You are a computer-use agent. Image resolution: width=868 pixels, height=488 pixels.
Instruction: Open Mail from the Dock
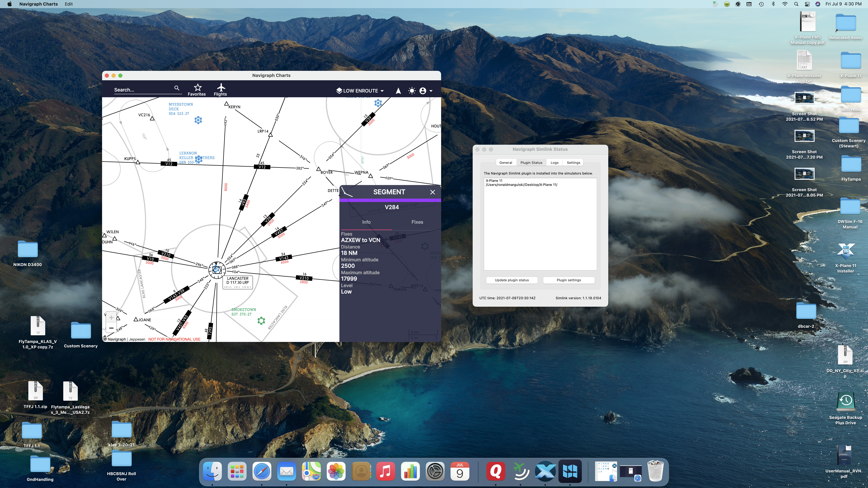pyautogui.click(x=287, y=471)
